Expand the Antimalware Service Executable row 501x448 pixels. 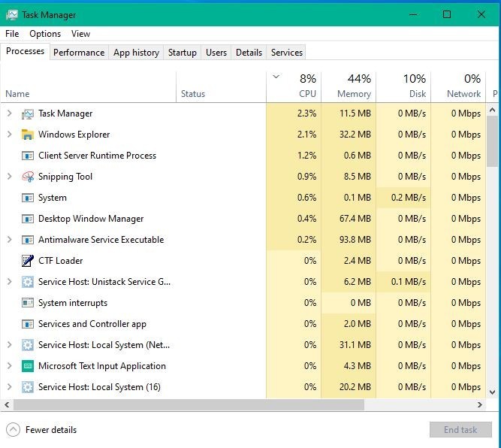point(9,240)
